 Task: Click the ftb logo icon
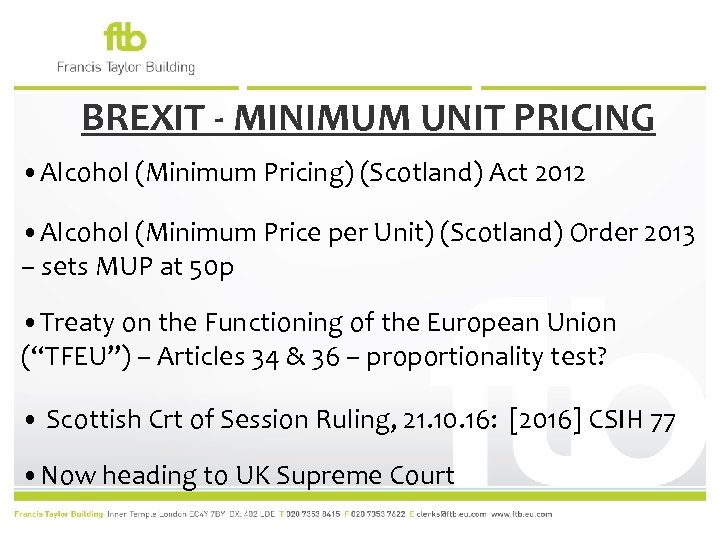click(x=125, y=38)
